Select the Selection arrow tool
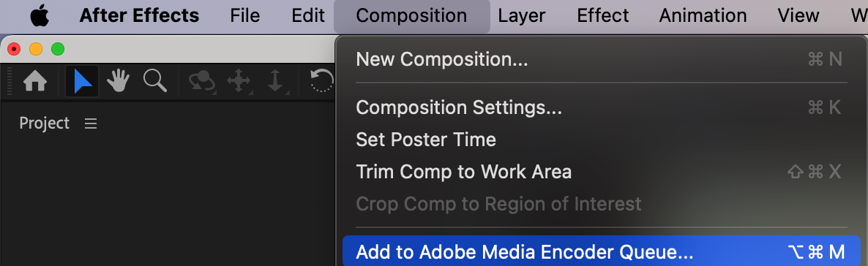The image size is (868, 266). click(x=82, y=81)
